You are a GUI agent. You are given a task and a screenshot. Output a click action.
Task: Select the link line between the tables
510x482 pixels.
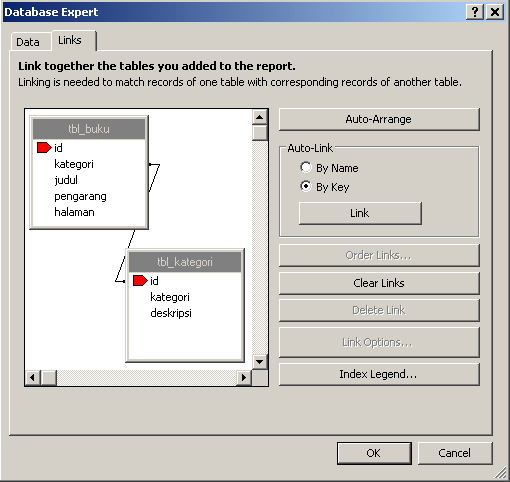131,240
